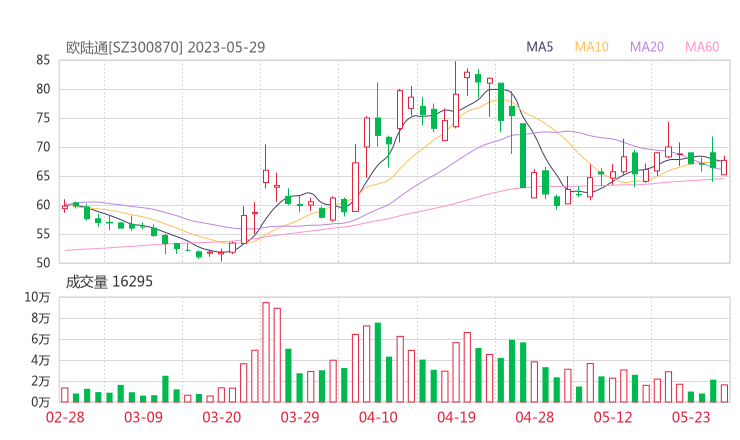The image size is (740, 440).
Task: Click the 04-19 date axis label
Action: (x=456, y=417)
